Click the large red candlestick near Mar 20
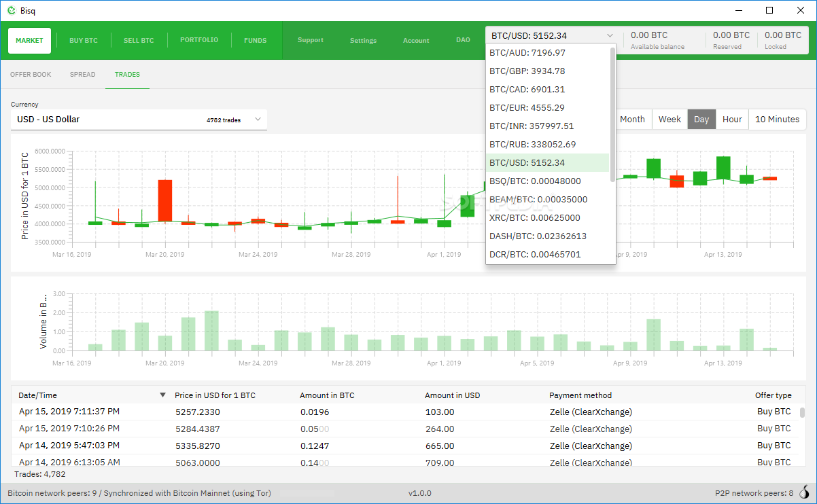This screenshot has width=817, height=504. pos(165,200)
